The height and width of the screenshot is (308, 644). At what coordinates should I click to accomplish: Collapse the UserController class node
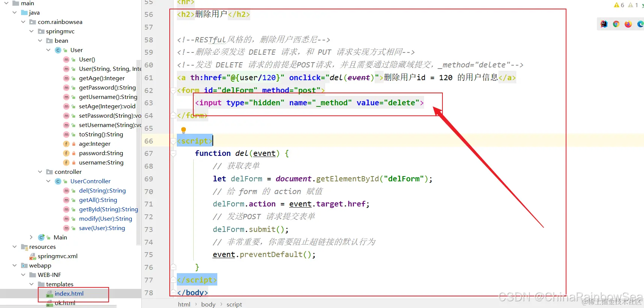coord(48,181)
